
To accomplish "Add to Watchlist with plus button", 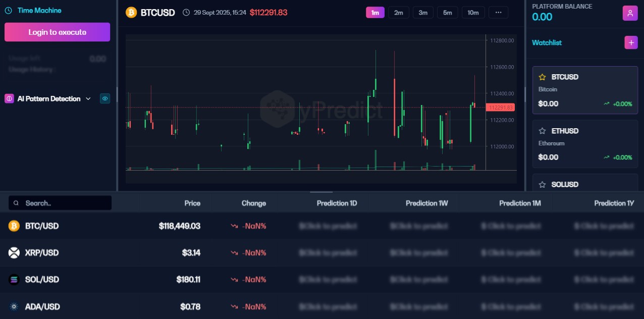I will click(x=631, y=42).
